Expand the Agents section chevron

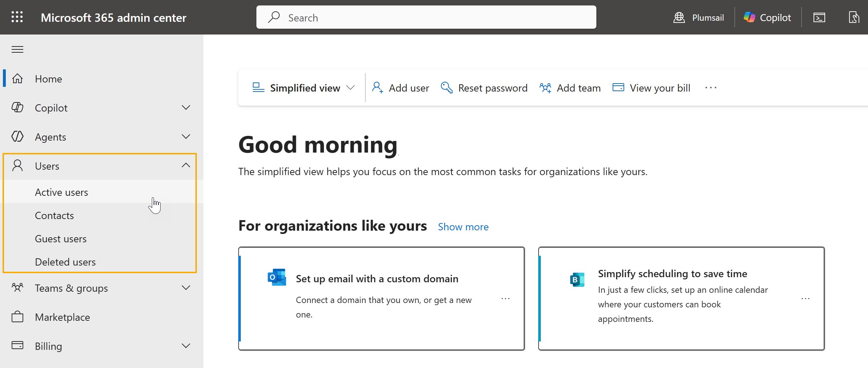click(x=186, y=137)
